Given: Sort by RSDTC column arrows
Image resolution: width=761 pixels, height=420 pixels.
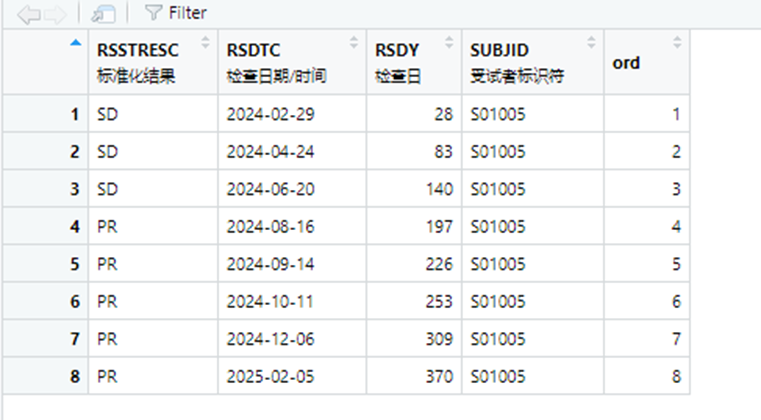Looking at the screenshot, I should click(x=354, y=42).
